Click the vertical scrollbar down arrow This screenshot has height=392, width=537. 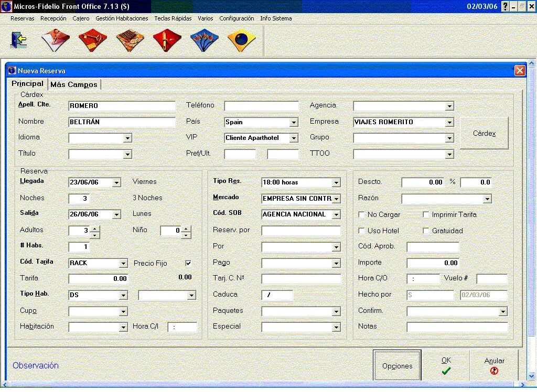[531, 376]
